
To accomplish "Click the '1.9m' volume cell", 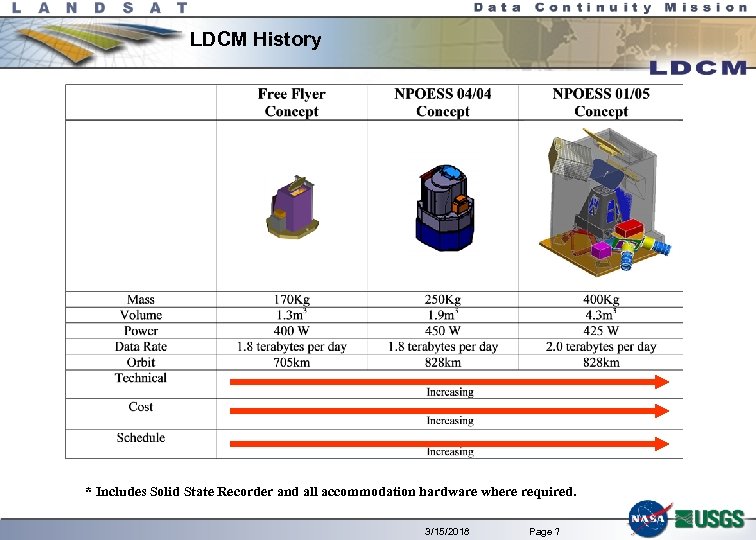I will point(443,315).
